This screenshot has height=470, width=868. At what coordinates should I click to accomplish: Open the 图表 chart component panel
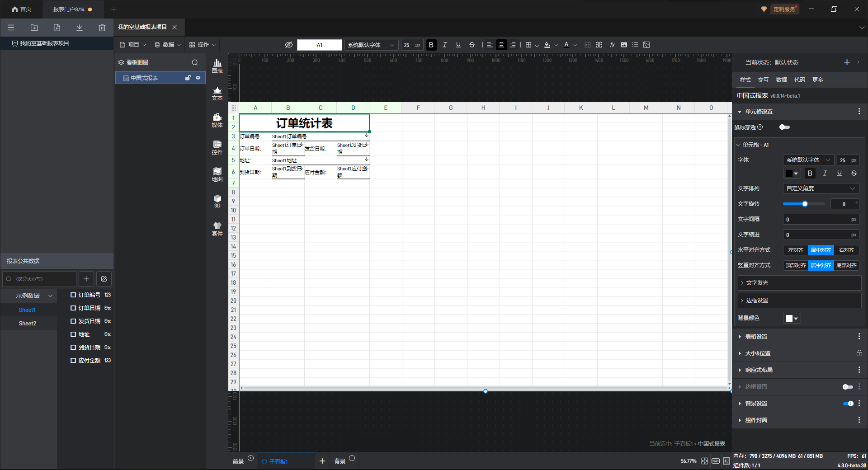(217, 66)
